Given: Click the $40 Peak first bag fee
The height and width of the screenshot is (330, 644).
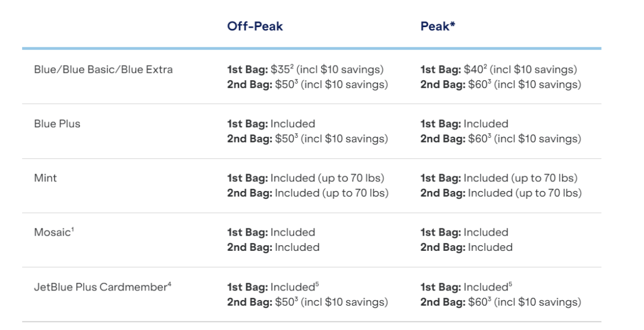Looking at the screenshot, I should (x=469, y=70).
